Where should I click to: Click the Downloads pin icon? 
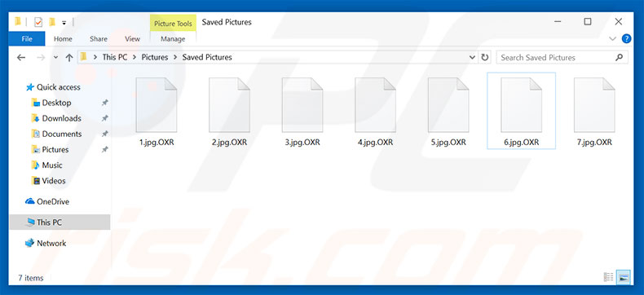(x=104, y=119)
